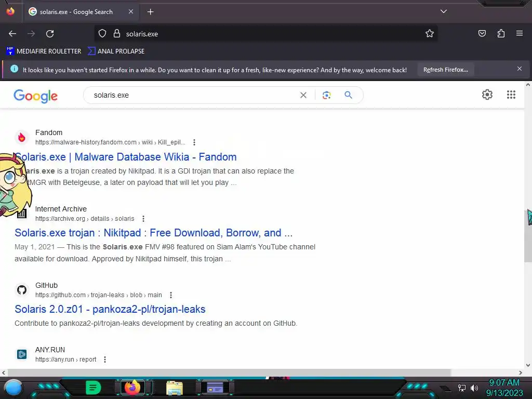Open the green notes app on taskbar
Image resolution: width=532 pixels, height=399 pixels.
point(93,388)
